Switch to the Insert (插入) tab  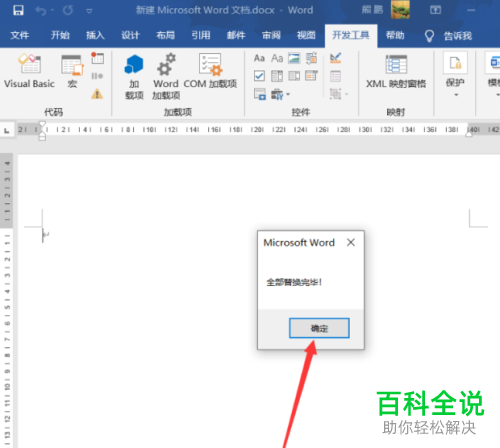pyautogui.click(x=95, y=35)
